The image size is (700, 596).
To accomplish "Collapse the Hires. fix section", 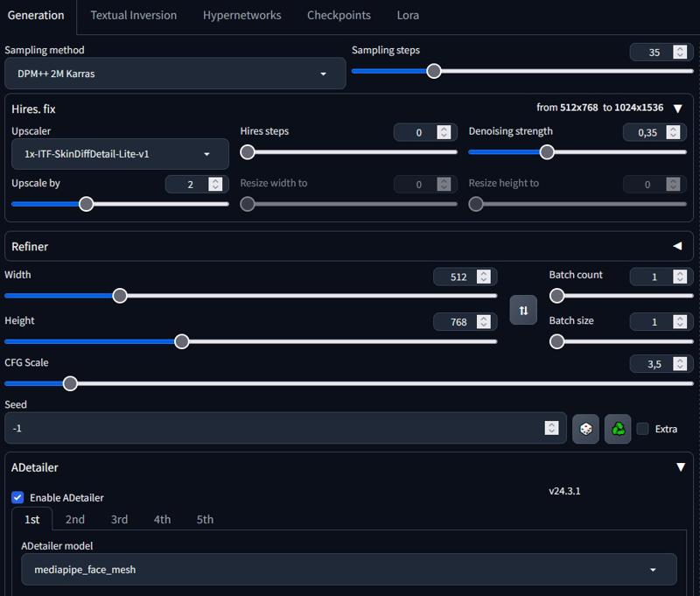I will coord(677,109).
